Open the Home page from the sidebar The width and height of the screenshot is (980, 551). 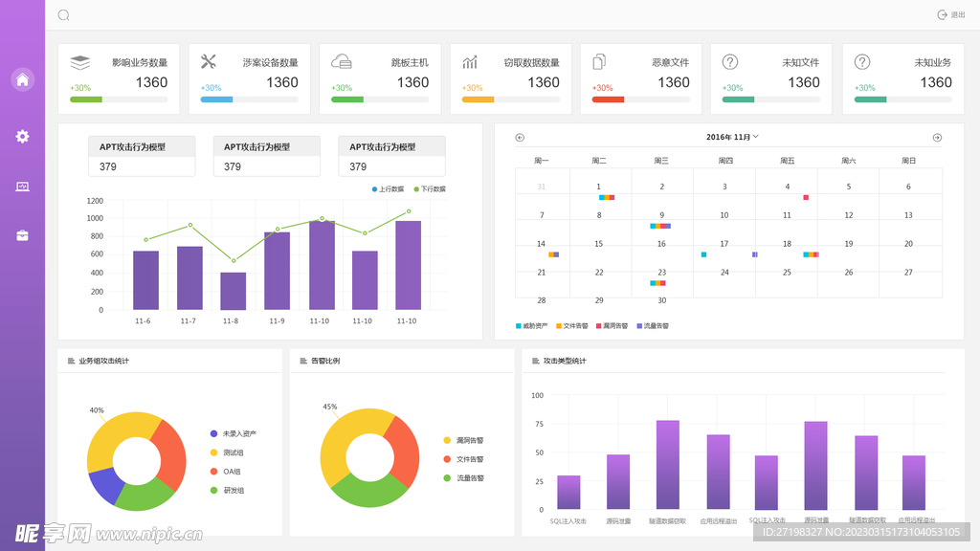(x=22, y=79)
